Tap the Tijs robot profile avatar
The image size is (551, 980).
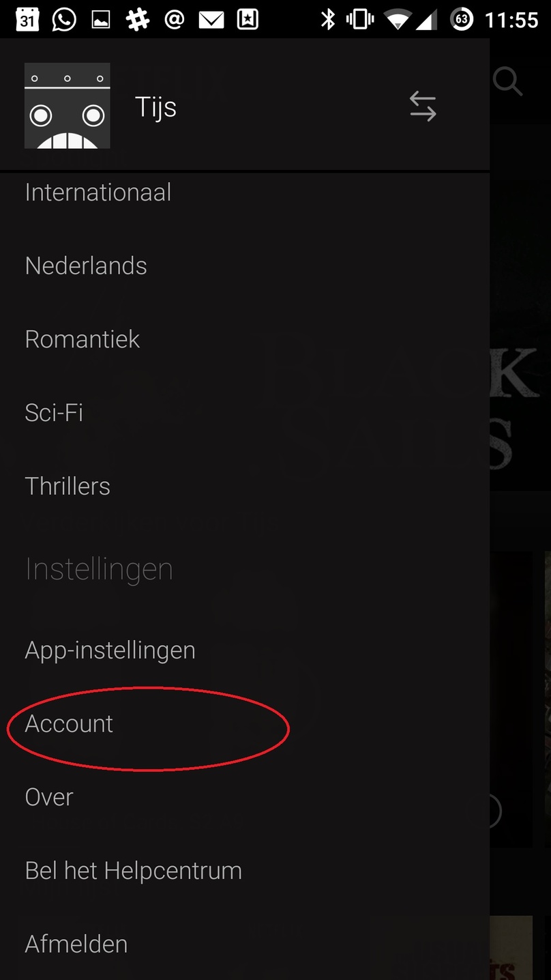coord(68,106)
